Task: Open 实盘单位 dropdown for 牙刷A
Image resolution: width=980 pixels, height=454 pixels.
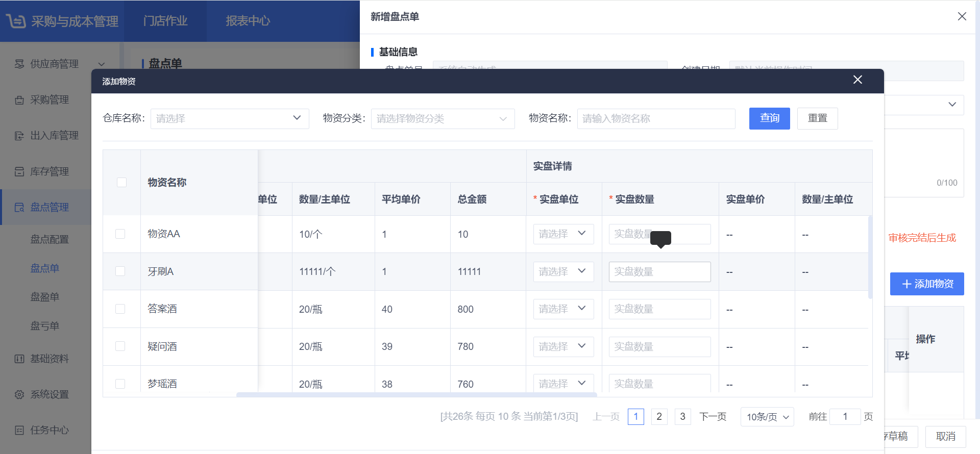Action: click(563, 271)
